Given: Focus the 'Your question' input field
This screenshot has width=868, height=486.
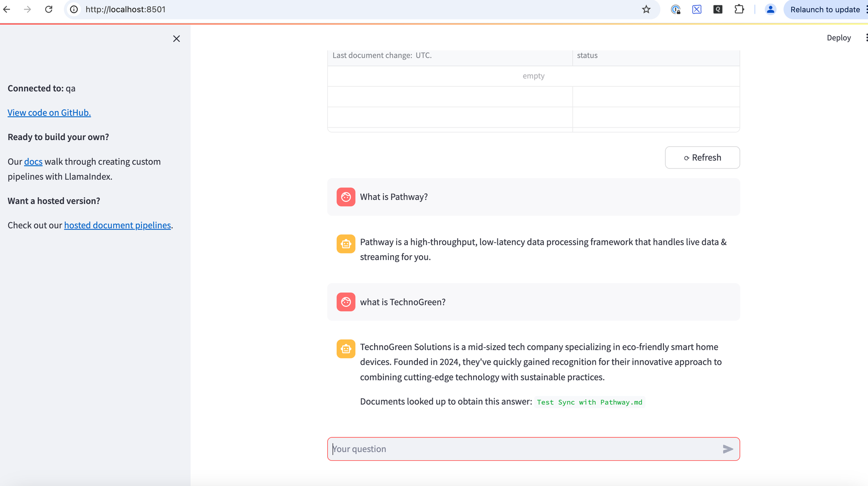Looking at the screenshot, I should [521, 449].
